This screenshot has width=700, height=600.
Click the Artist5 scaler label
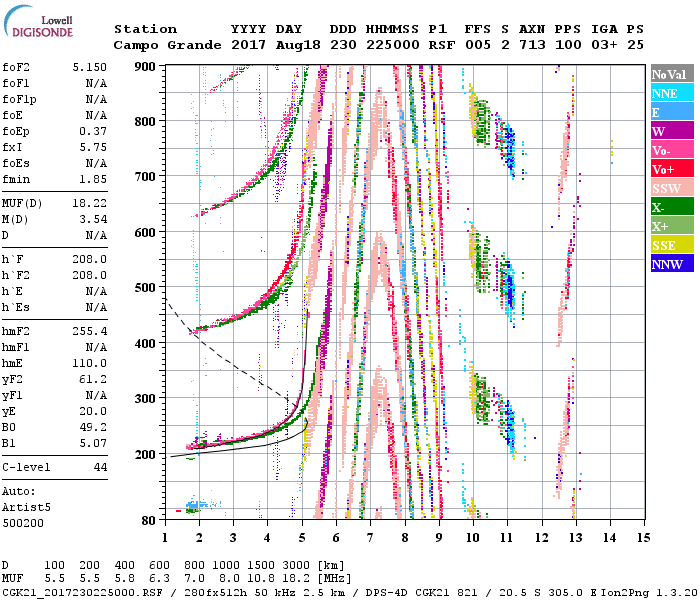(26, 508)
